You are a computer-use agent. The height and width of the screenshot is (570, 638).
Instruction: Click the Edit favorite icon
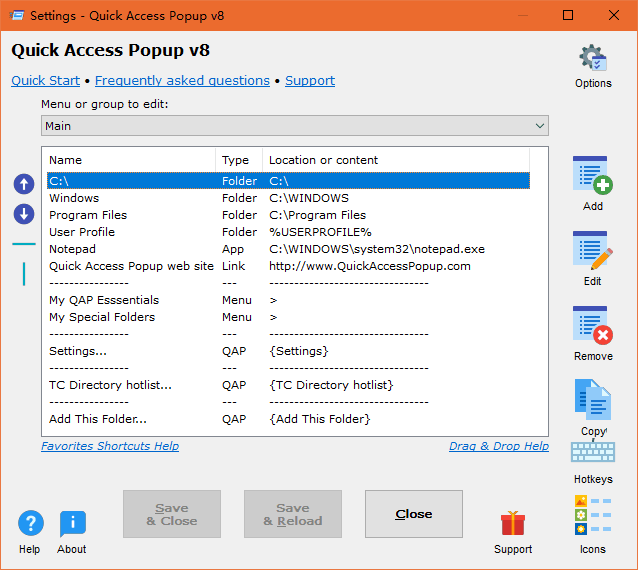pos(593,252)
